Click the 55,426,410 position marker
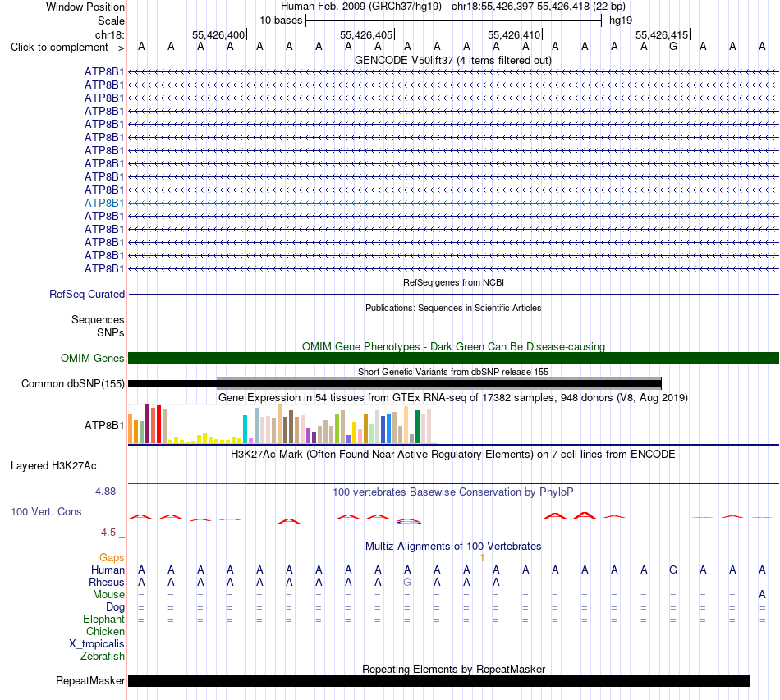The image size is (780, 700). point(514,34)
